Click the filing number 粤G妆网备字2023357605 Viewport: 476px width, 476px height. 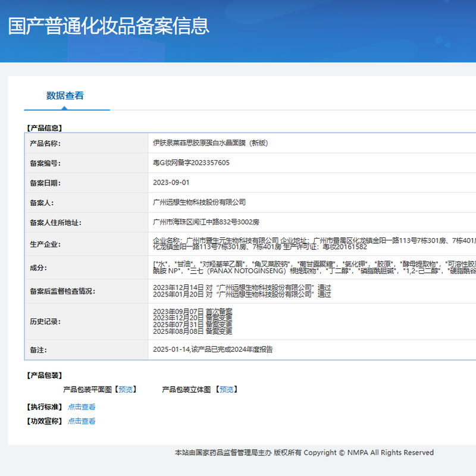point(191,163)
